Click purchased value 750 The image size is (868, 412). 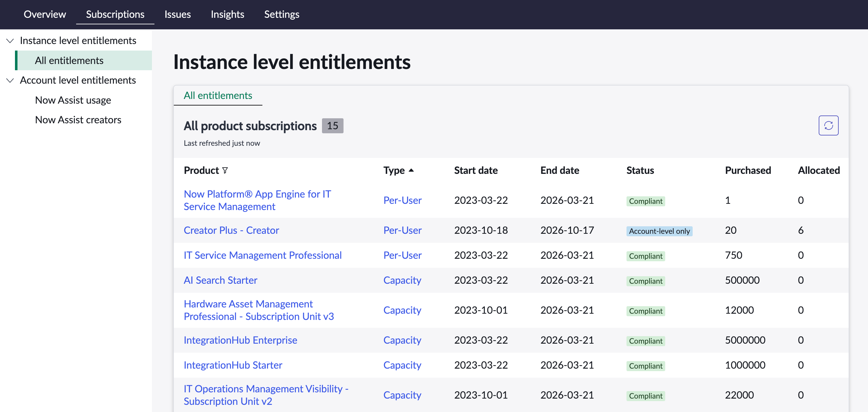click(x=734, y=255)
